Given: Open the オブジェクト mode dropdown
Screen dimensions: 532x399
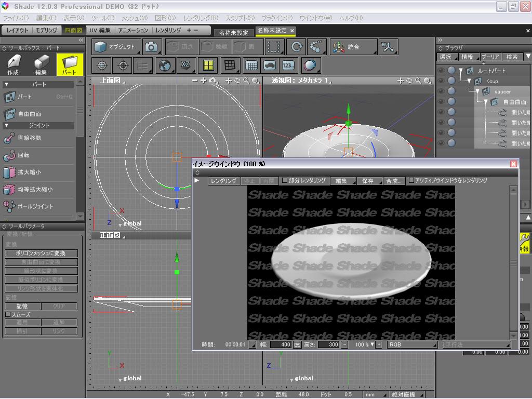Looking at the screenshot, I should click(116, 47).
